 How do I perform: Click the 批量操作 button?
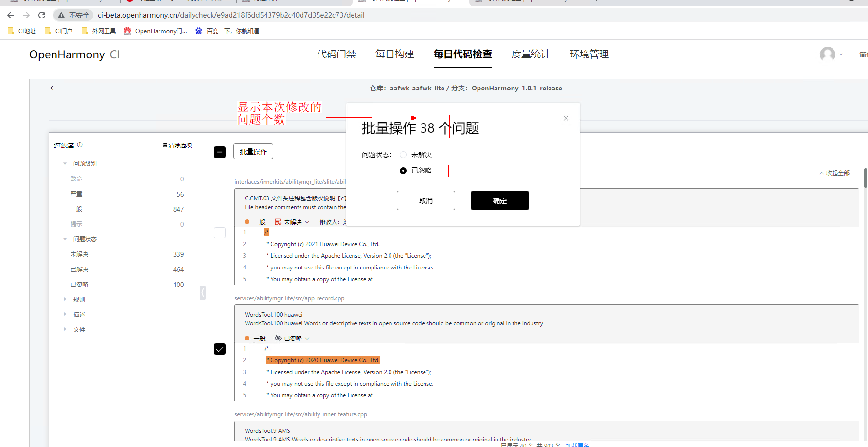(253, 152)
